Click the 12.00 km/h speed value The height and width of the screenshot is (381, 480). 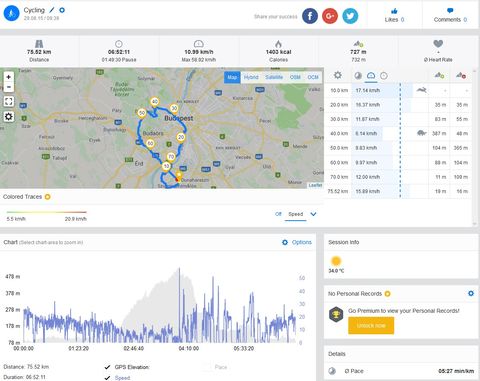368,177
